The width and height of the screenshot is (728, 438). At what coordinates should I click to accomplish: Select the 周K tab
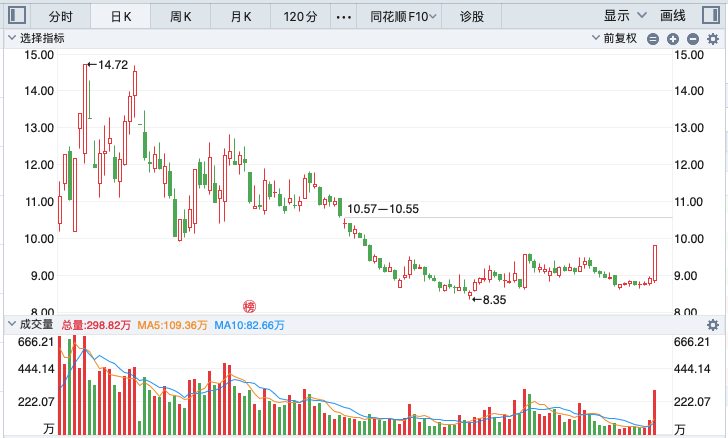tap(181, 17)
